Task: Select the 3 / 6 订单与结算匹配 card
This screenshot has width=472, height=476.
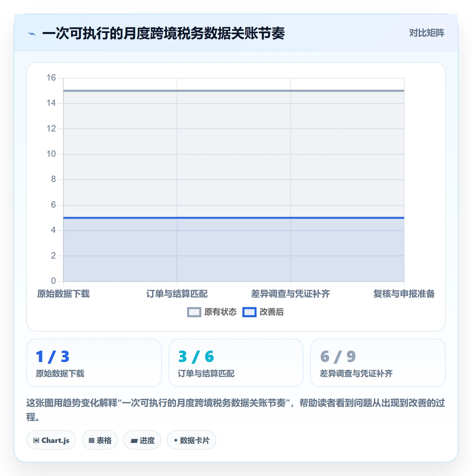Action: (x=236, y=363)
